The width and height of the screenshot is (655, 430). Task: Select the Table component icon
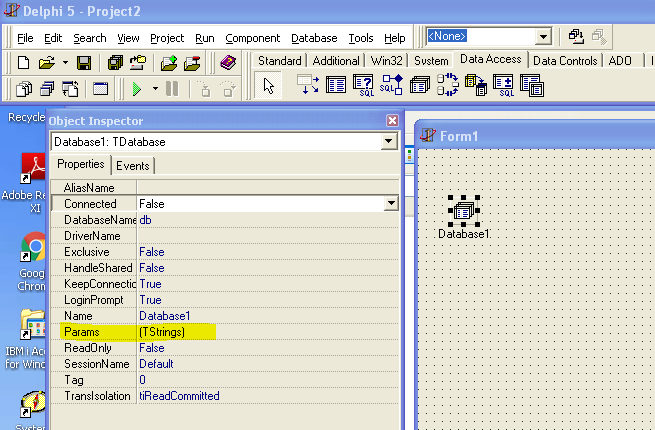[336, 84]
